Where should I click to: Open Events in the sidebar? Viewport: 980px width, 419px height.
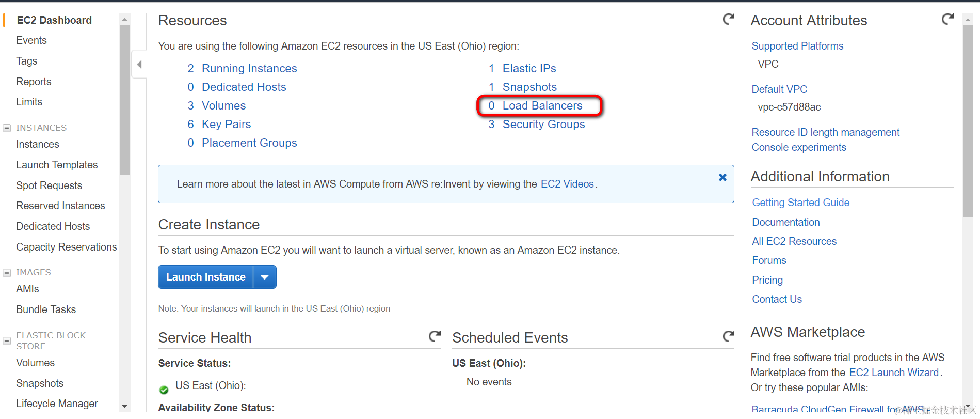coord(31,40)
